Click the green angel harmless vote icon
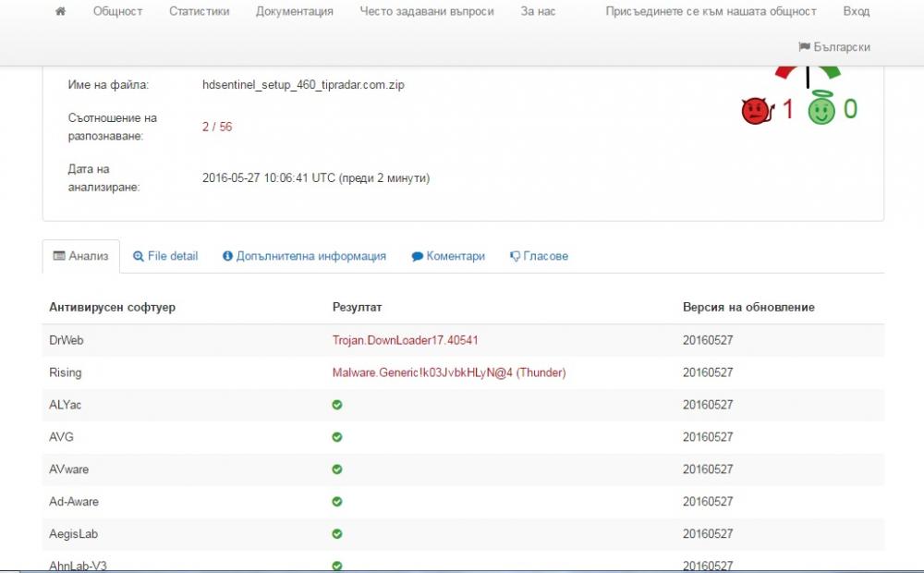Viewport: 924px width, 573px height. 821,108
